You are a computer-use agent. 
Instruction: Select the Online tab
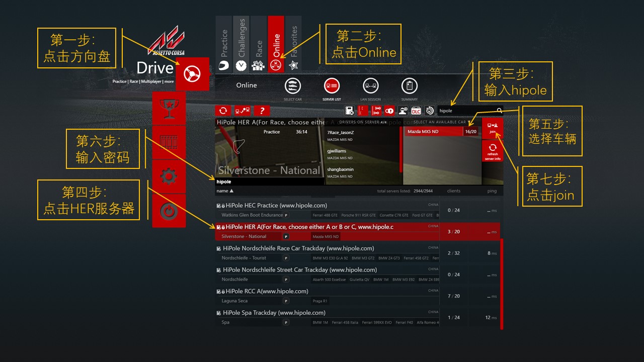click(x=276, y=44)
